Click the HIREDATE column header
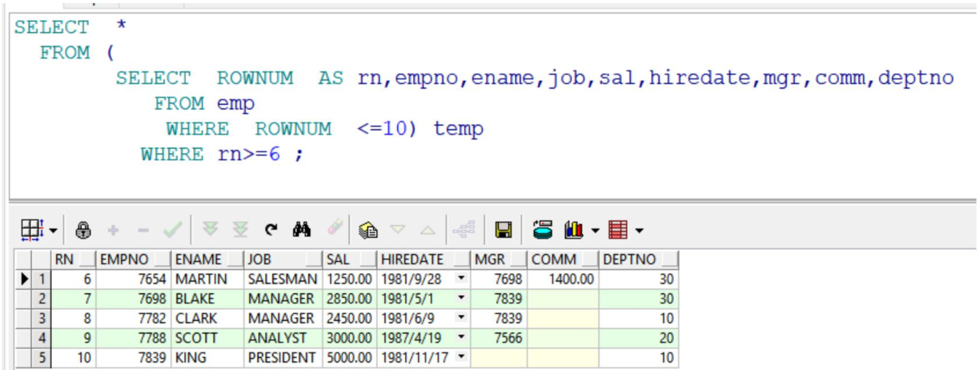This screenshot has height=370, width=980. point(424,259)
